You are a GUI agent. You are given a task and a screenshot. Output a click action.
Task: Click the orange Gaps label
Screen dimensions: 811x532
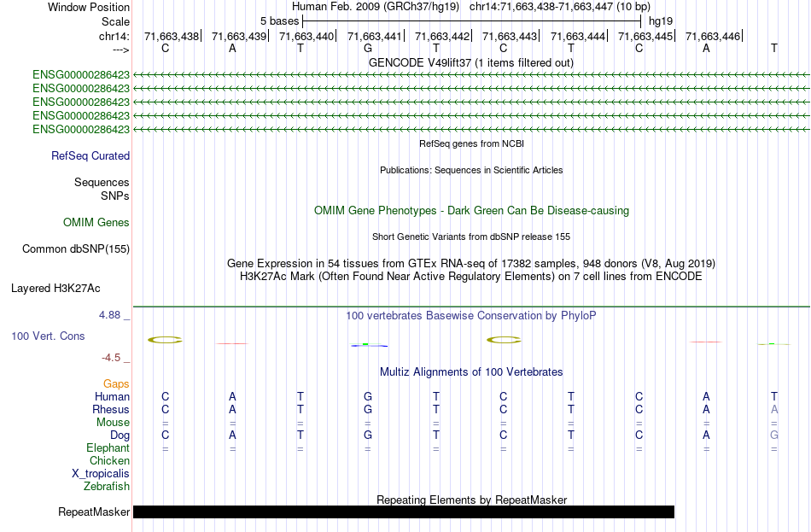(x=116, y=384)
